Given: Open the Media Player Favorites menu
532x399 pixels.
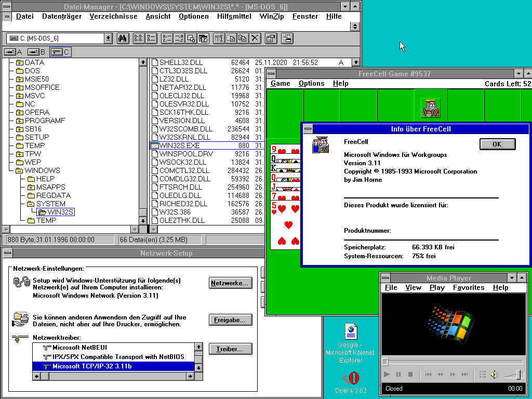Looking at the screenshot, I should [x=469, y=288].
